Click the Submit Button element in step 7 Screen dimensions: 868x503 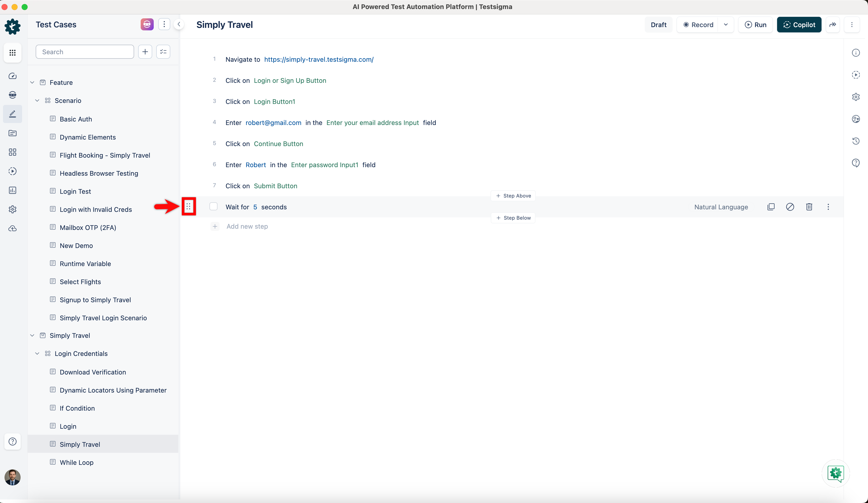click(x=276, y=186)
